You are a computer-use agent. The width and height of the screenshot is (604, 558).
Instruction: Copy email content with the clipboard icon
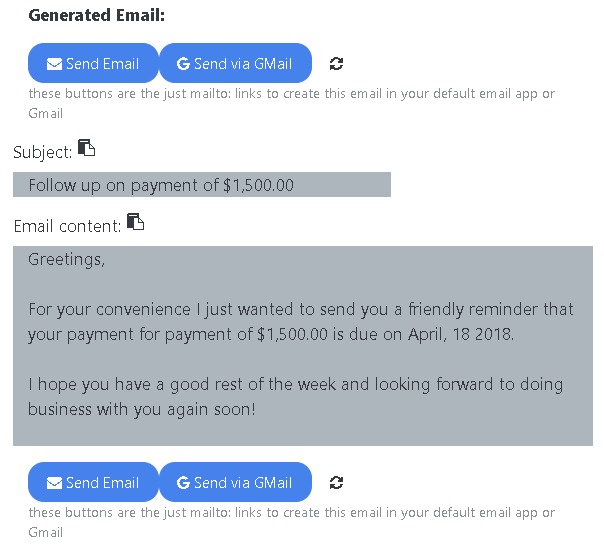point(135,221)
